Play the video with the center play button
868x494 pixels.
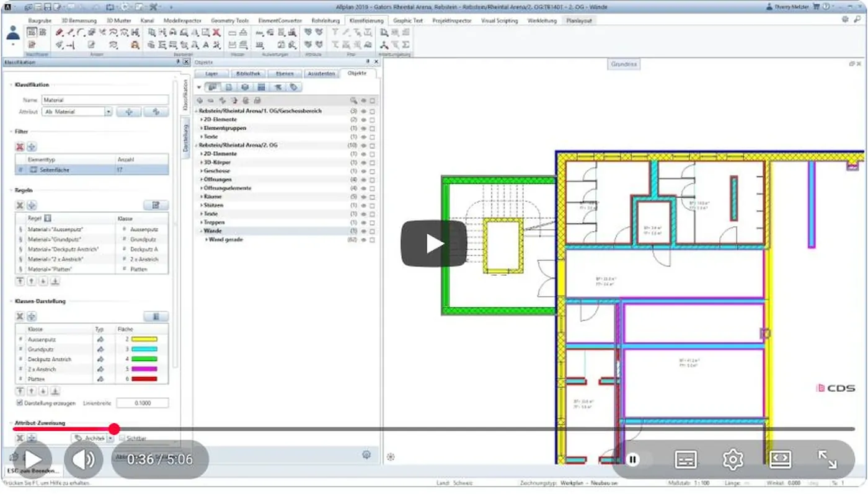point(433,244)
